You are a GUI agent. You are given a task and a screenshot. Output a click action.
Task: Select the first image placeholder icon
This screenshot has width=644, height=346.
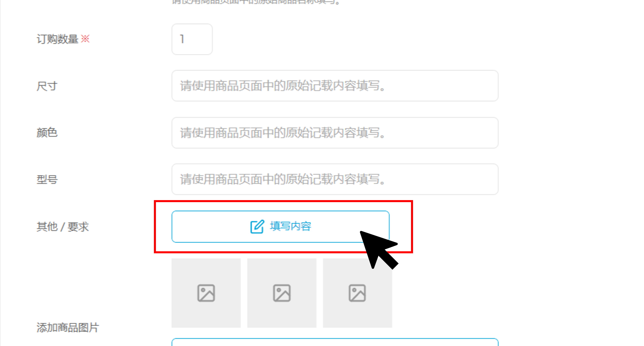click(x=206, y=293)
